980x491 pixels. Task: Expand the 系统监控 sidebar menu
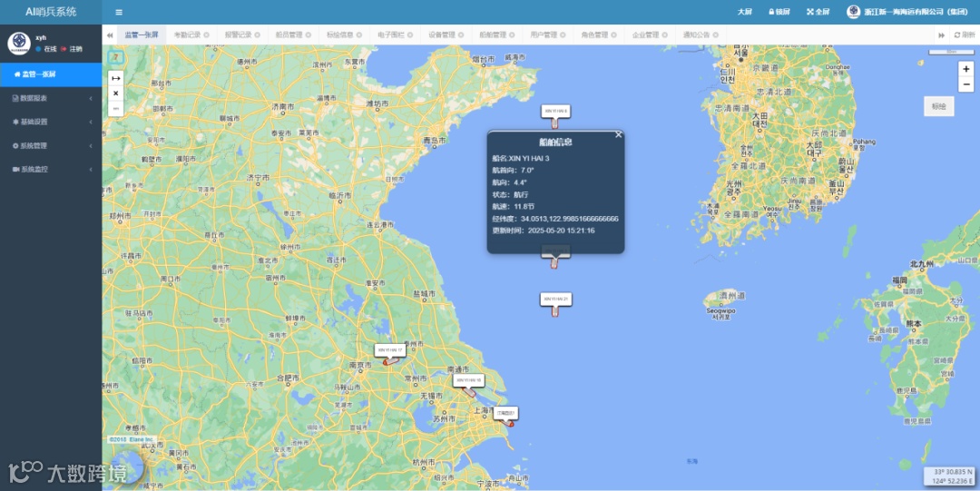click(x=51, y=170)
